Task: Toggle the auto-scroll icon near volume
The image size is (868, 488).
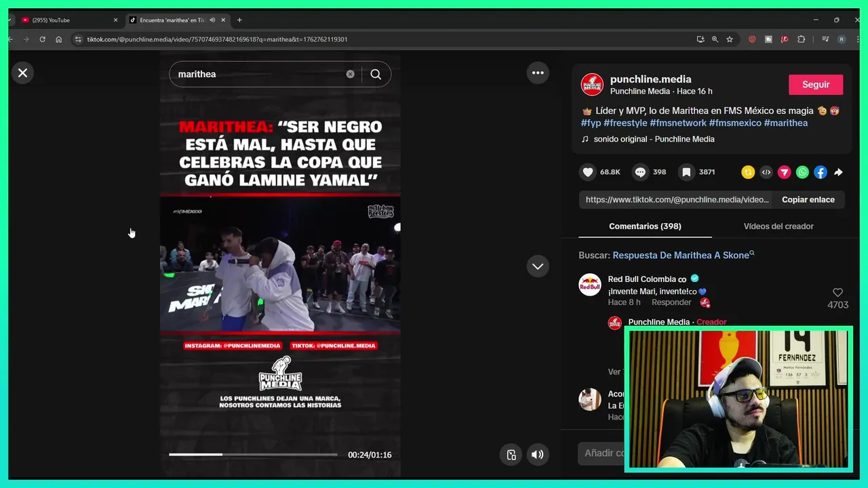Action: click(x=511, y=455)
